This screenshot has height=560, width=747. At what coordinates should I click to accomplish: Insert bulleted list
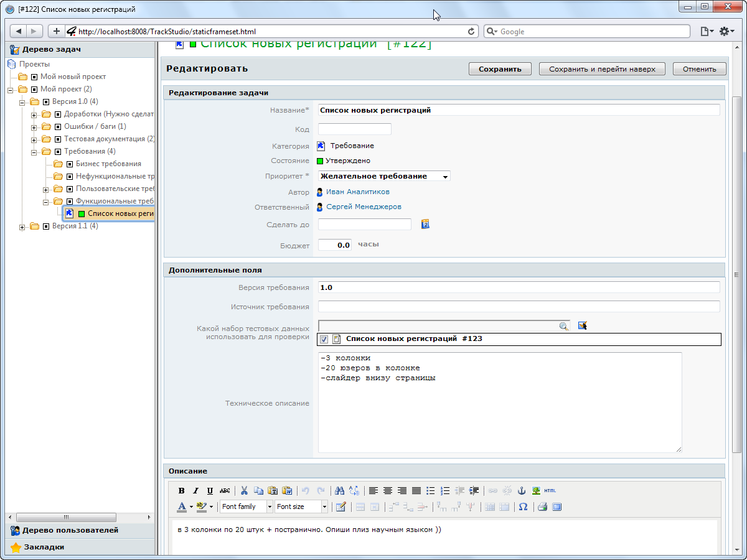(431, 490)
